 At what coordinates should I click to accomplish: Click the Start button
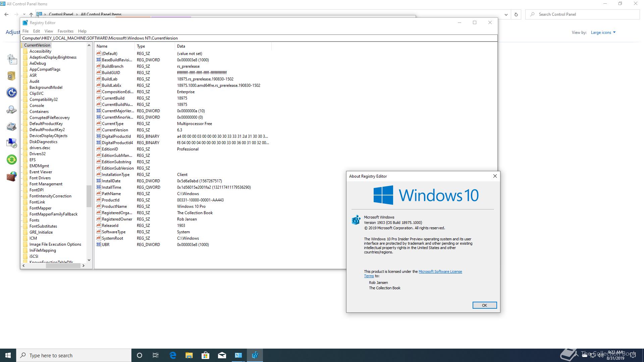coord(8,355)
